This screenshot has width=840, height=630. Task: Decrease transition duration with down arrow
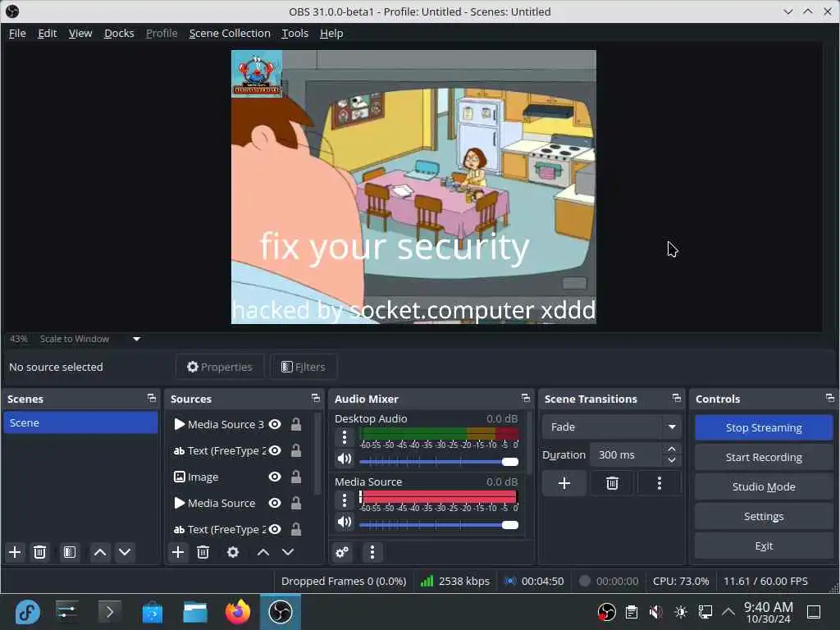tap(672, 461)
